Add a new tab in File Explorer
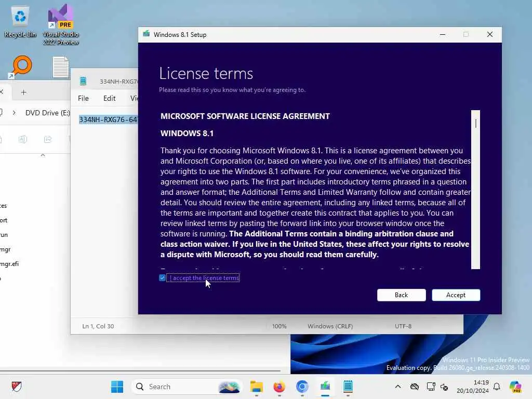Screen dimensions: 532x399 pos(23,92)
